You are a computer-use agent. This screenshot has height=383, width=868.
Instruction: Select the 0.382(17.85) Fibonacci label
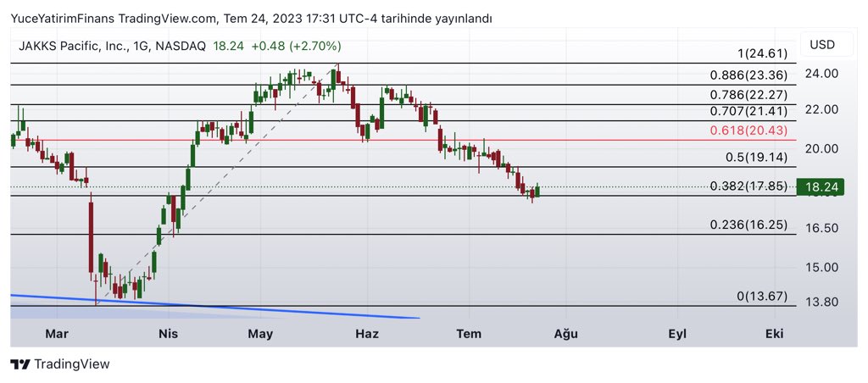[749, 186]
